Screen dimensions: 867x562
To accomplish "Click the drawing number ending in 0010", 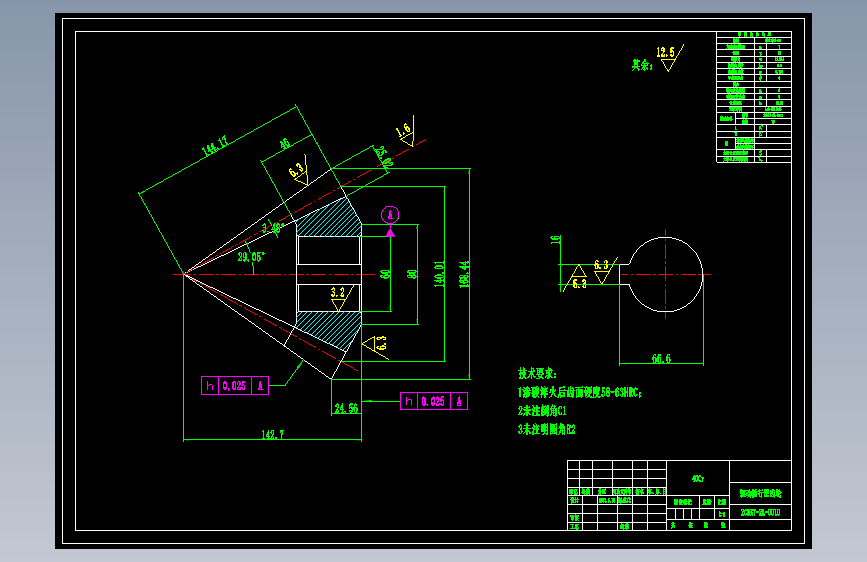I will (760, 513).
